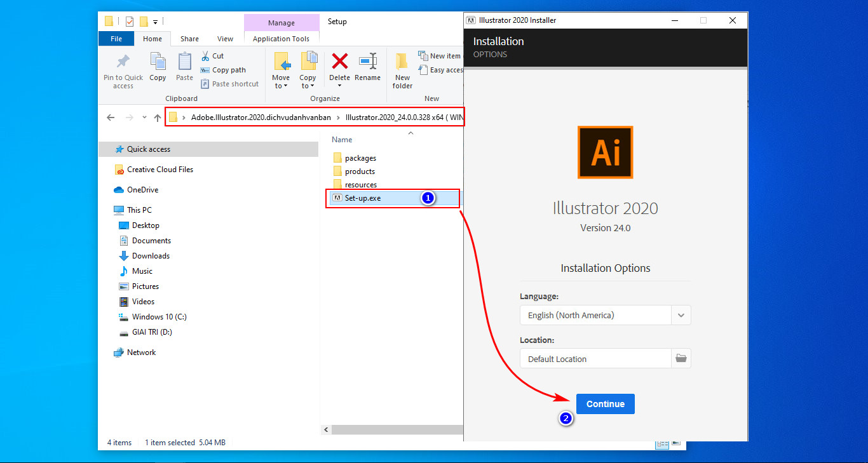Screen dimensions: 868x463
Task: Select Copy path in the ribbon
Action: pyautogui.click(x=223, y=70)
